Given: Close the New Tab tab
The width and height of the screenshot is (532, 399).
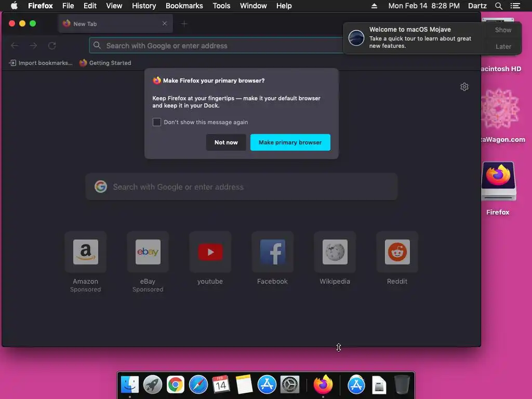Looking at the screenshot, I should coord(165,23).
